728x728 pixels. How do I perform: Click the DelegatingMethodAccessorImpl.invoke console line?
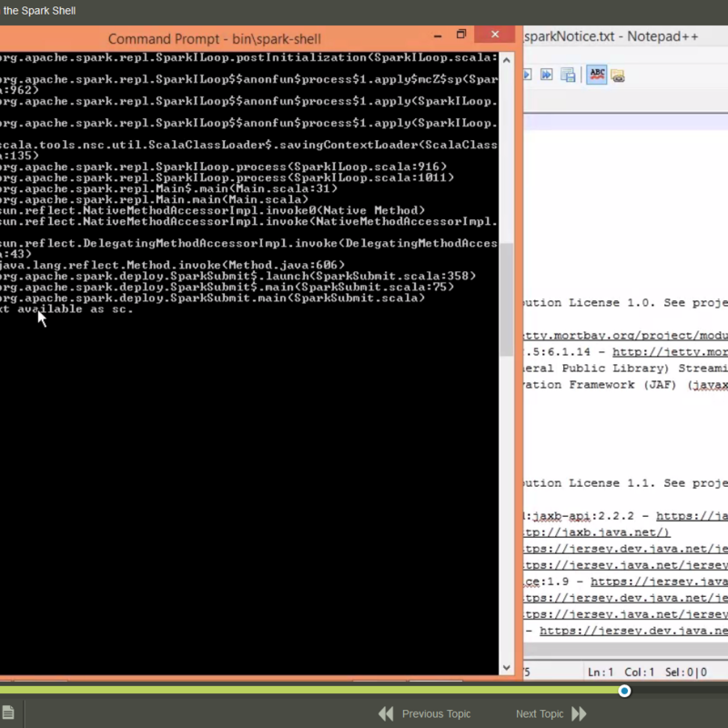(x=248, y=244)
